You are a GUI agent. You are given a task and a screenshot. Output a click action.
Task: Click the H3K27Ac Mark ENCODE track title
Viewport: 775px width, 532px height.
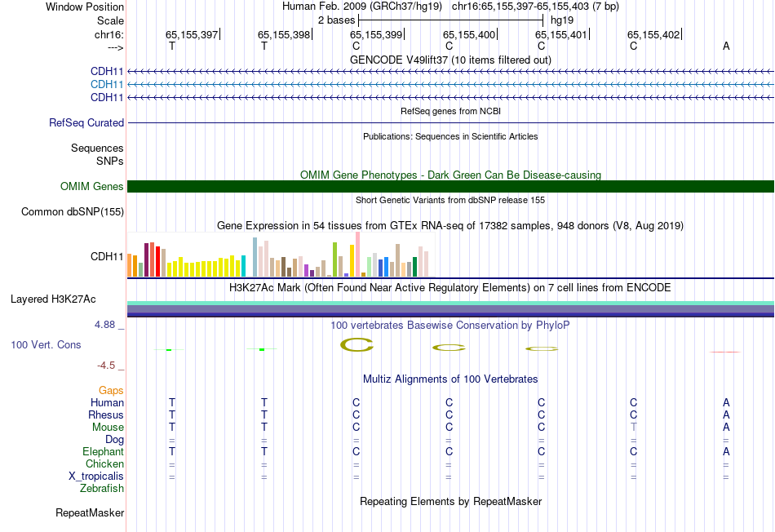click(x=450, y=288)
